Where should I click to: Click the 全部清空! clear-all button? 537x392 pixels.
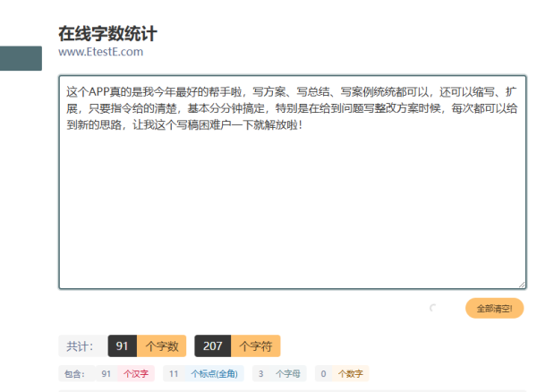pos(494,308)
